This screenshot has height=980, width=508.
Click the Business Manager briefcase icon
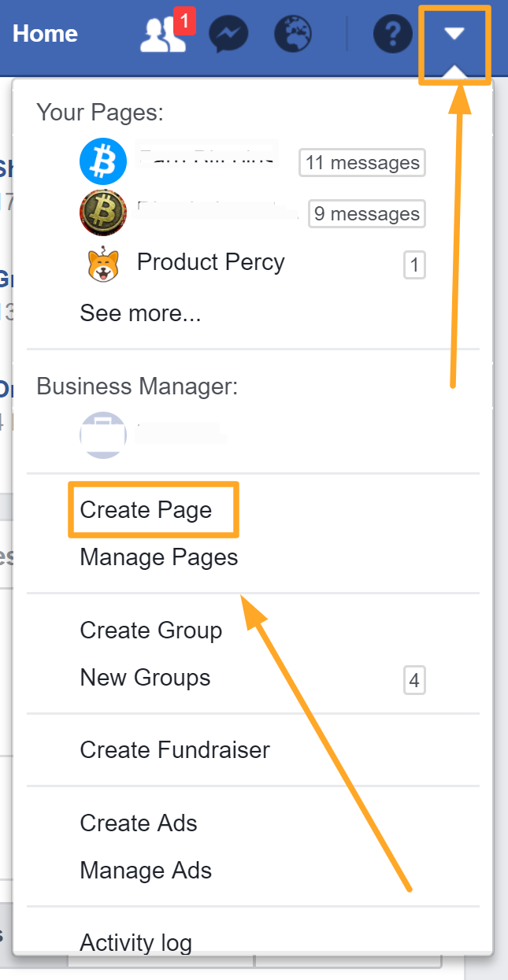point(103,435)
